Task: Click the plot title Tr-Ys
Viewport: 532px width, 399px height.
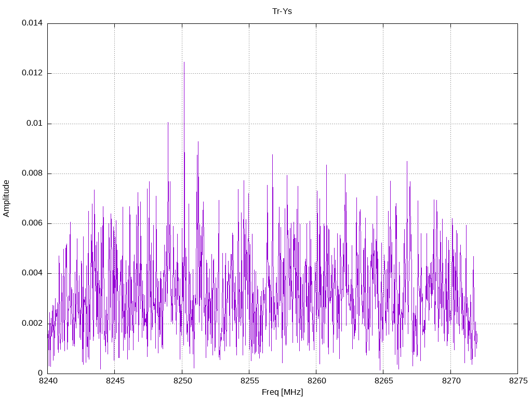Action: (282, 11)
